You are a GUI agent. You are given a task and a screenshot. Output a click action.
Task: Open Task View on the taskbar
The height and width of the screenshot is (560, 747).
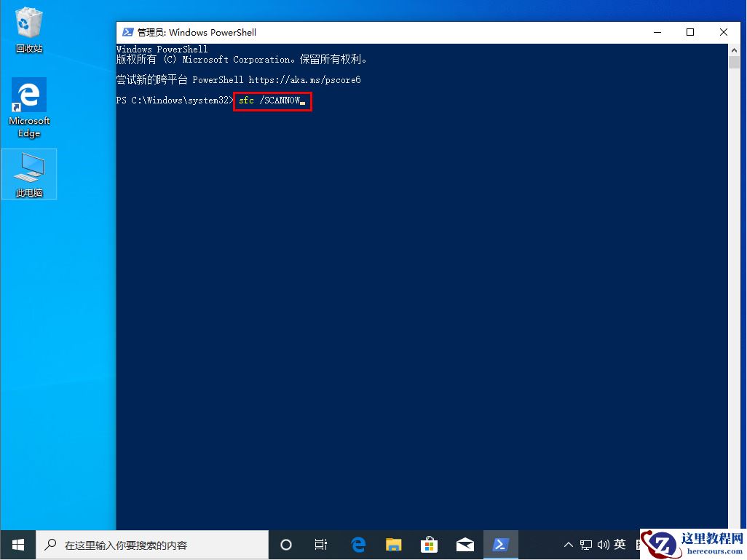click(x=321, y=544)
